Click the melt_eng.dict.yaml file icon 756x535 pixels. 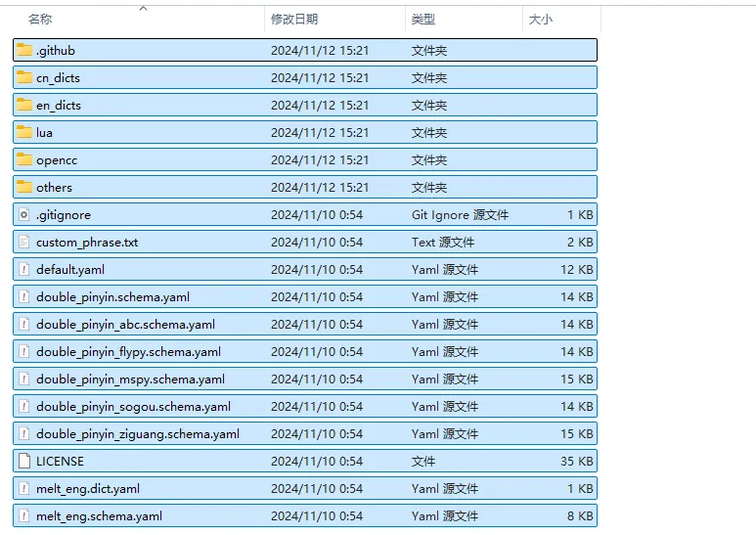pyautogui.click(x=24, y=489)
